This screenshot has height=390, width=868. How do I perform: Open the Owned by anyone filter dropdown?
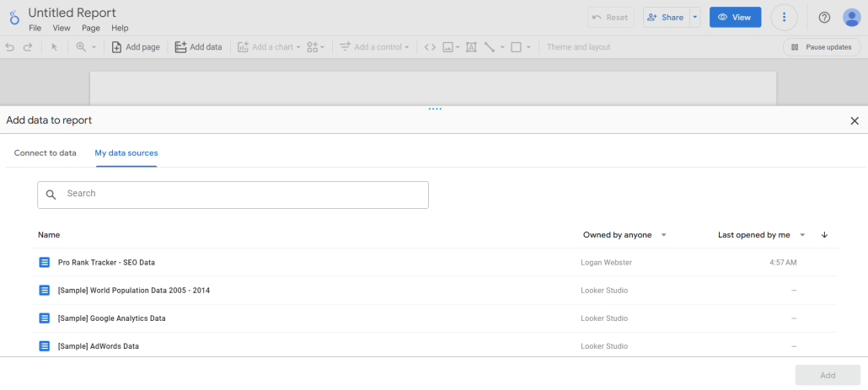[624, 235]
